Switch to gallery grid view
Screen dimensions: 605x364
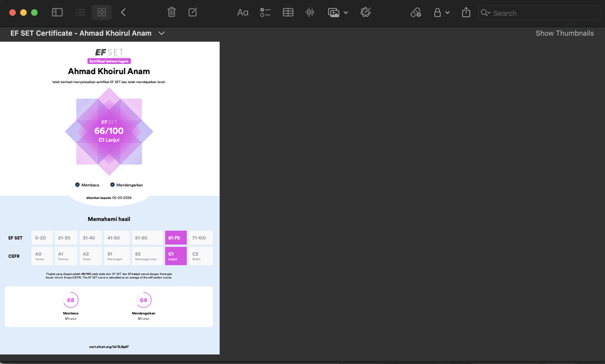[102, 13]
